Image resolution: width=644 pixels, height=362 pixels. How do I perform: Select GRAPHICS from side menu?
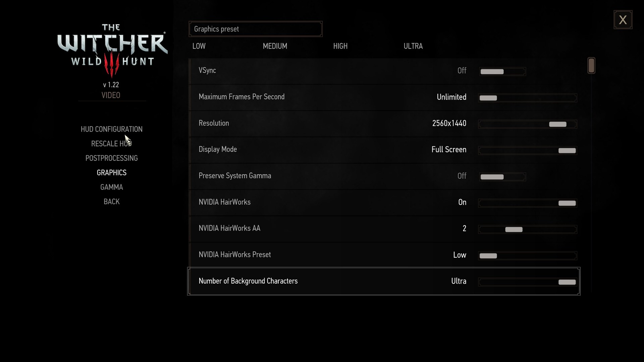[x=111, y=172]
